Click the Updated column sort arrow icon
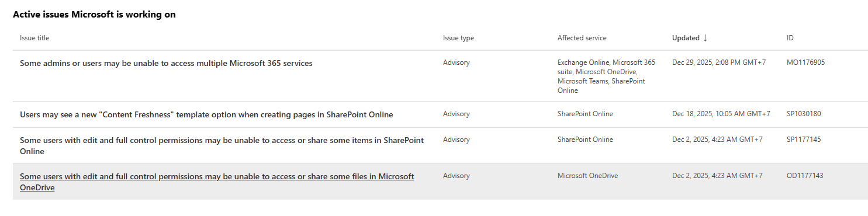Screen dimensions: 868x216 tap(705, 38)
